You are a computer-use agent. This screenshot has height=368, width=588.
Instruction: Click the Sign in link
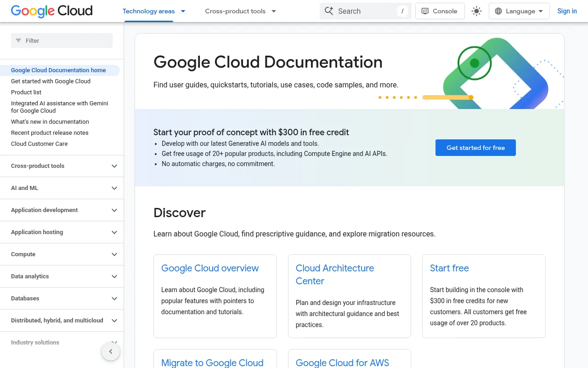[x=567, y=11]
